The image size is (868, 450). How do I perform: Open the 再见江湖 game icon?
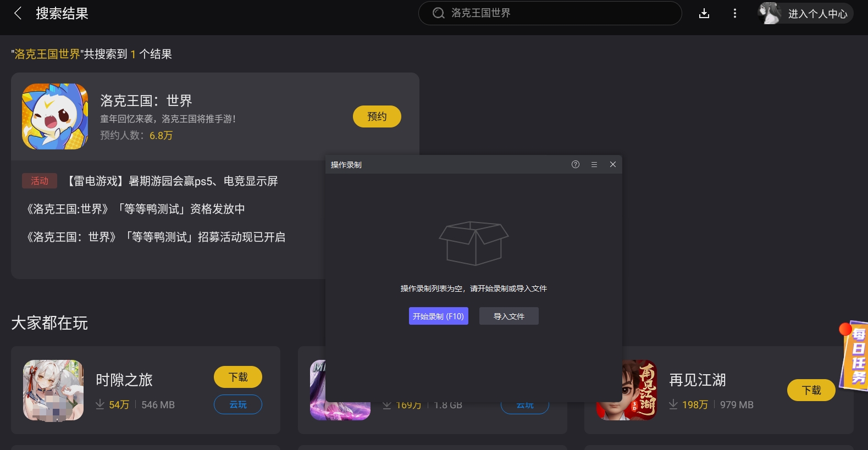pos(627,390)
